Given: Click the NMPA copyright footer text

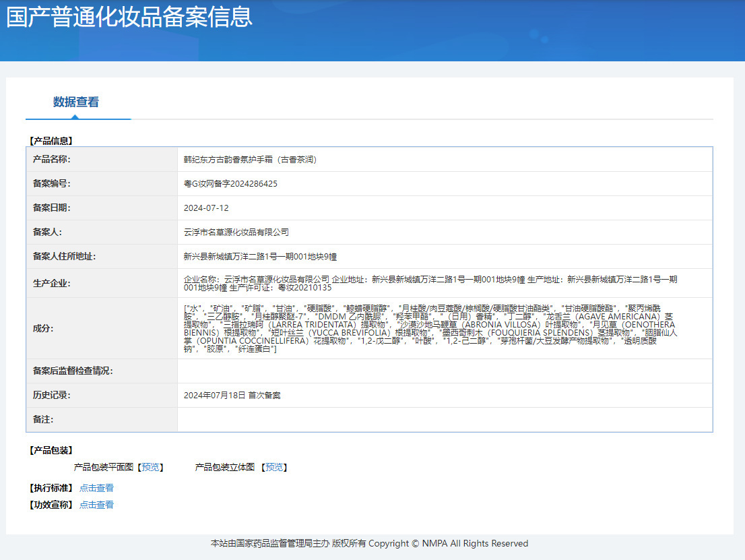Looking at the screenshot, I should pyautogui.click(x=369, y=544).
